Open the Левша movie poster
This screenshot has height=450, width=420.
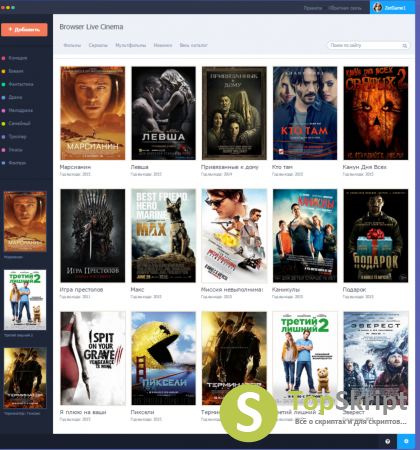click(x=163, y=113)
